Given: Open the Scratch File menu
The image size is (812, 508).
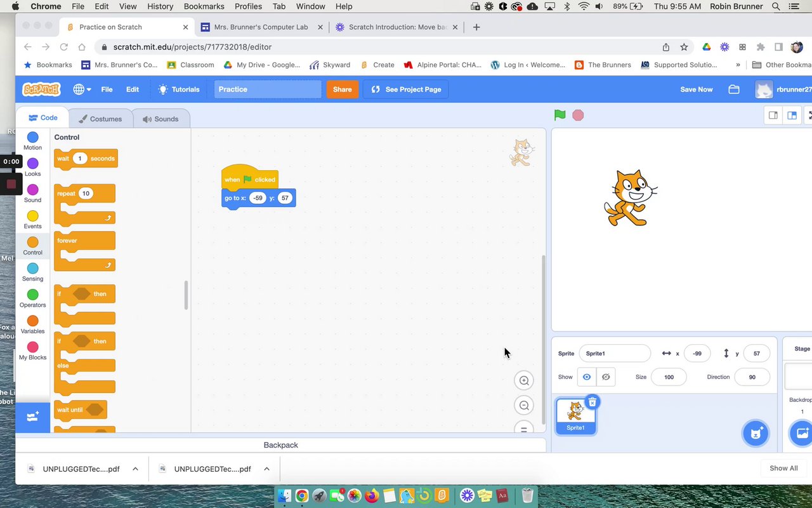Looking at the screenshot, I should coord(107,90).
